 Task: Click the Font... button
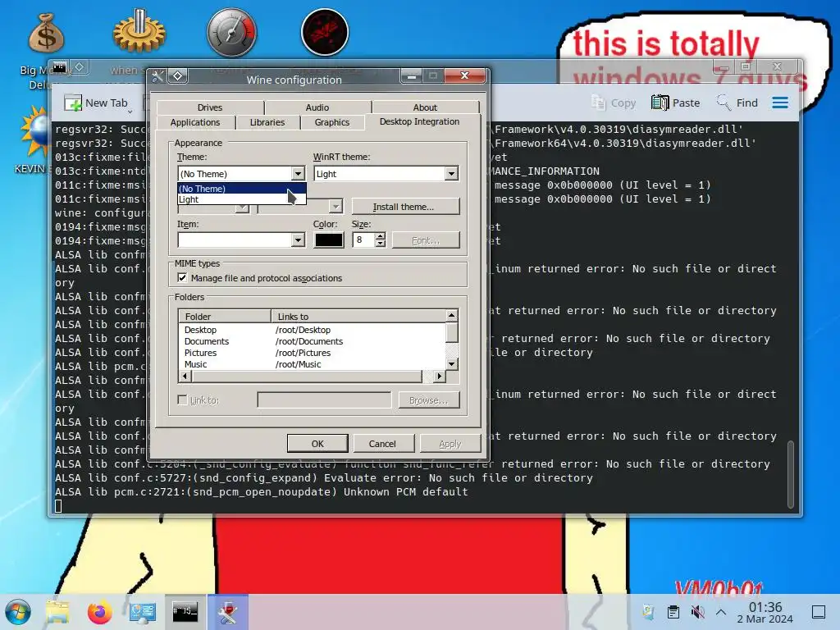pyautogui.click(x=426, y=240)
